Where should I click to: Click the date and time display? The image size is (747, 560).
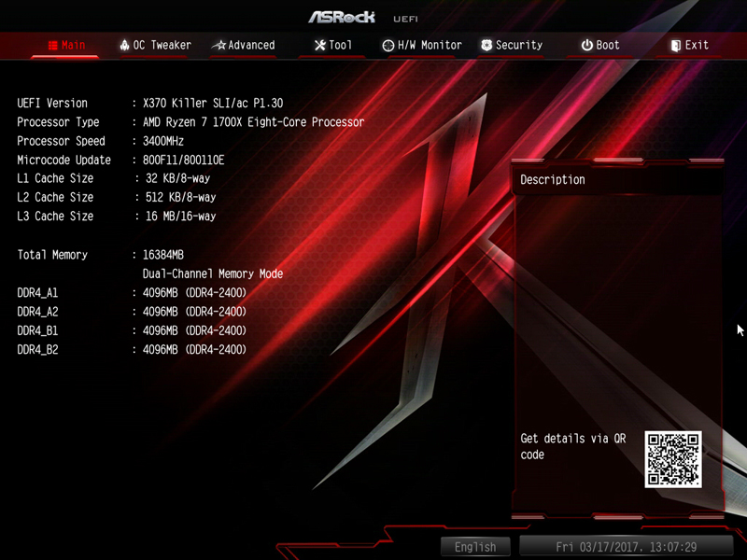click(x=626, y=547)
